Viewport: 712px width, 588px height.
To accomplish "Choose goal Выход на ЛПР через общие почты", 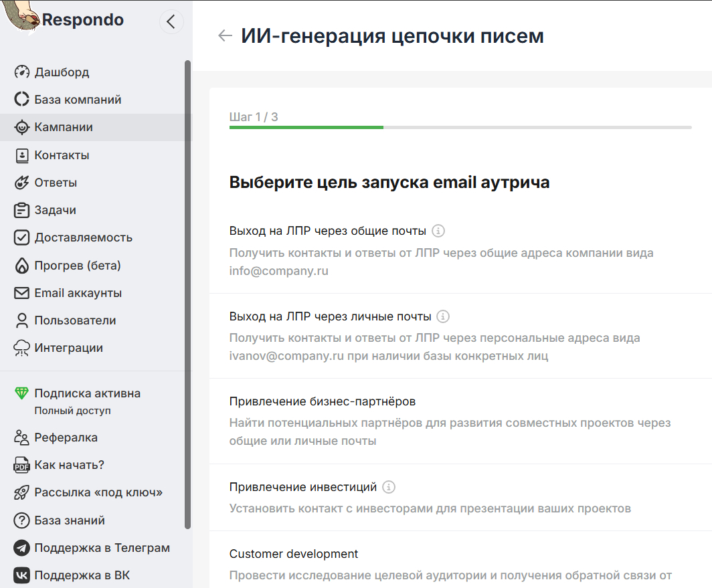I will click(x=460, y=251).
